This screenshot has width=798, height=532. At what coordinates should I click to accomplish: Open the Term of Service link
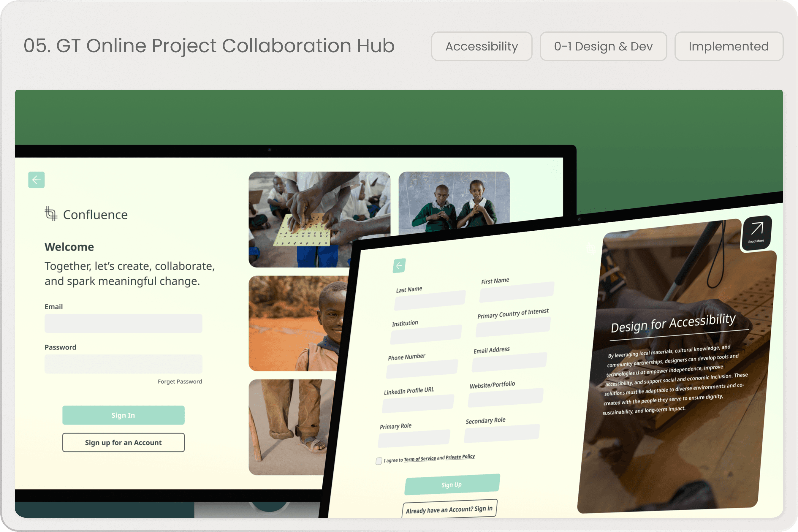(x=420, y=459)
